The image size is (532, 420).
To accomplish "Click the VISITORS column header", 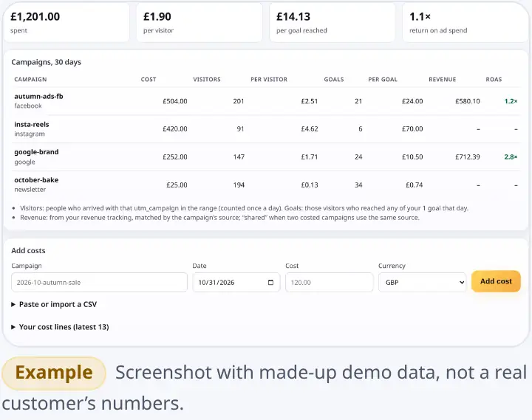I will 207,79.
